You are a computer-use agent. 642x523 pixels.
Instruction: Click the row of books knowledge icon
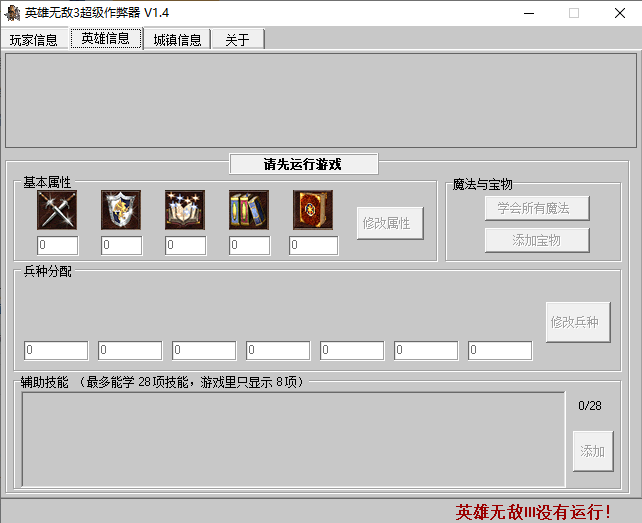coord(249,210)
